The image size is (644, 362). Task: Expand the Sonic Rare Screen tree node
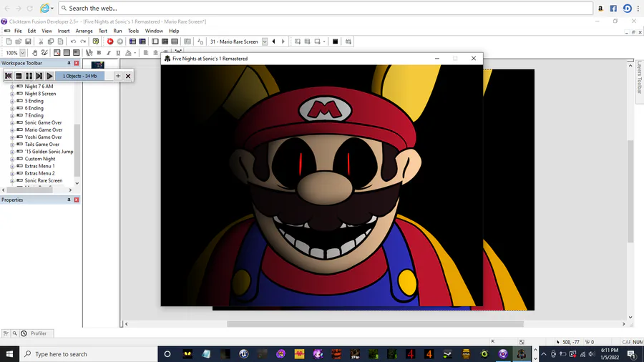12,180
